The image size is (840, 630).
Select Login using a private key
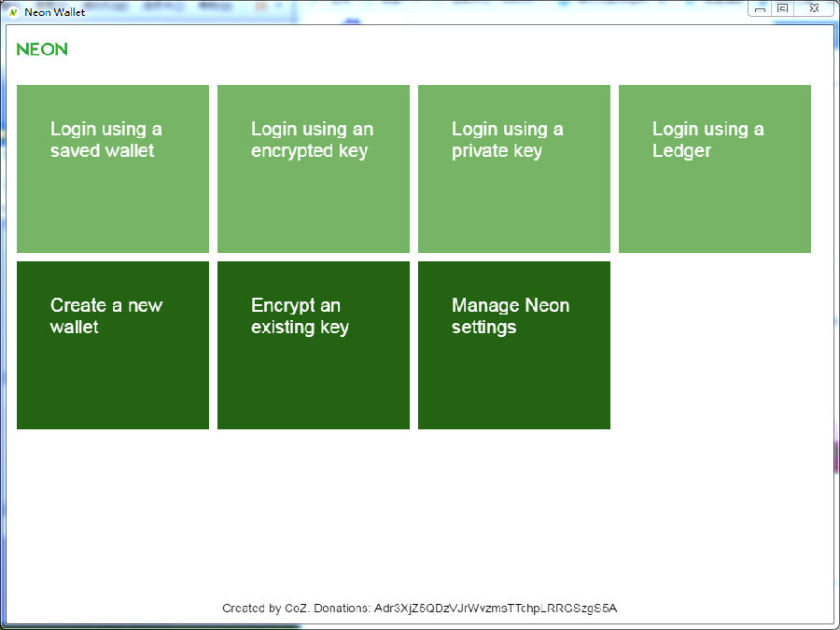click(x=513, y=169)
